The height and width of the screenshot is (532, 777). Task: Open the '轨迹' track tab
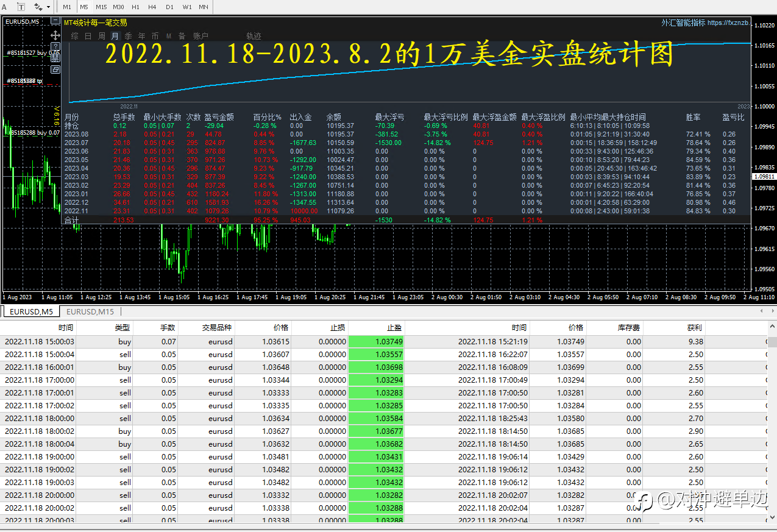pos(254,36)
